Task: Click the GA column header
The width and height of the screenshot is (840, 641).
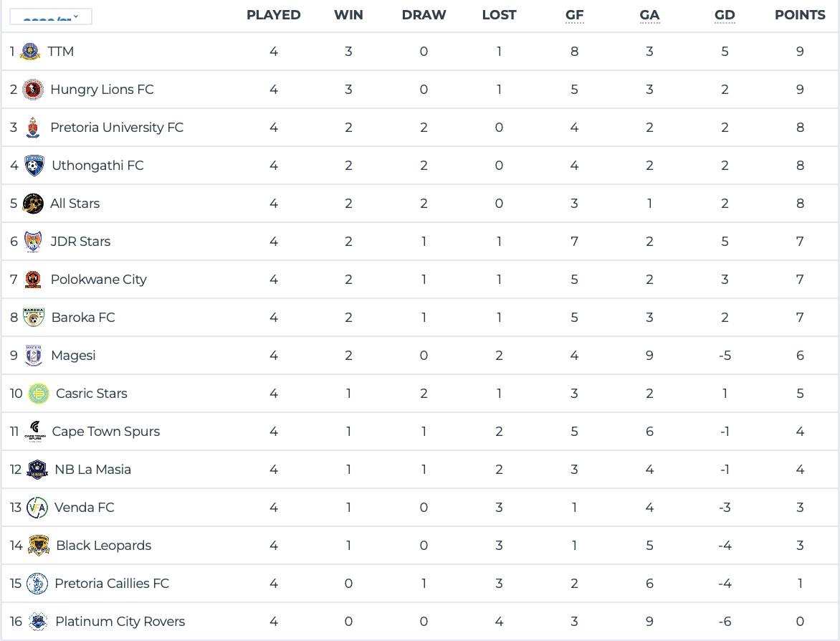Action: (x=649, y=15)
